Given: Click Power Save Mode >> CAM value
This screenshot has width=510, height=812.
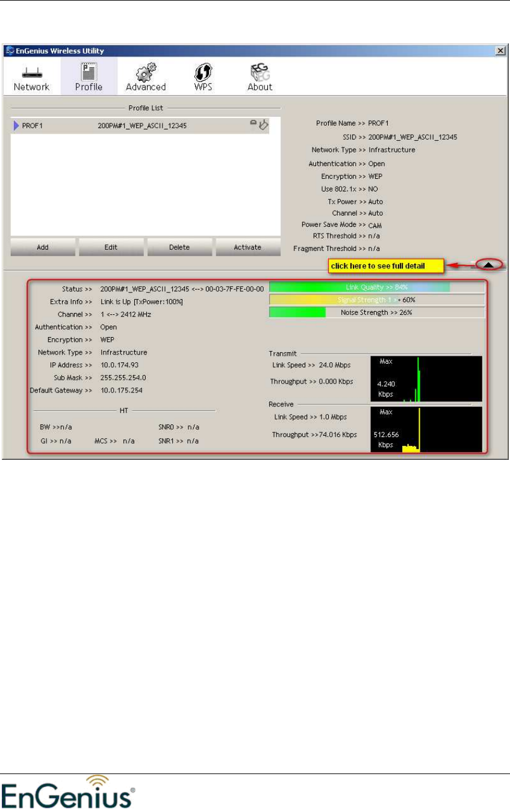Looking at the screenshot, I should click(375, 225).
